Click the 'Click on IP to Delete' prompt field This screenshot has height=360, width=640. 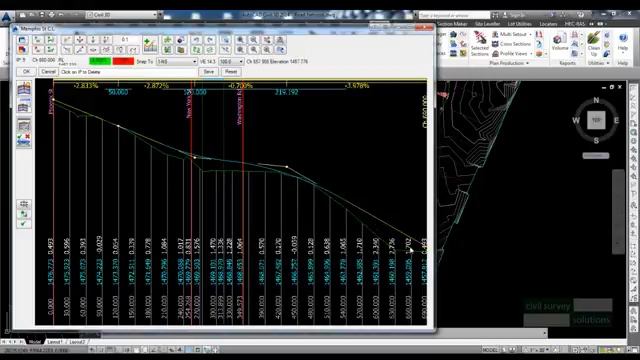[x=128, y=72]
